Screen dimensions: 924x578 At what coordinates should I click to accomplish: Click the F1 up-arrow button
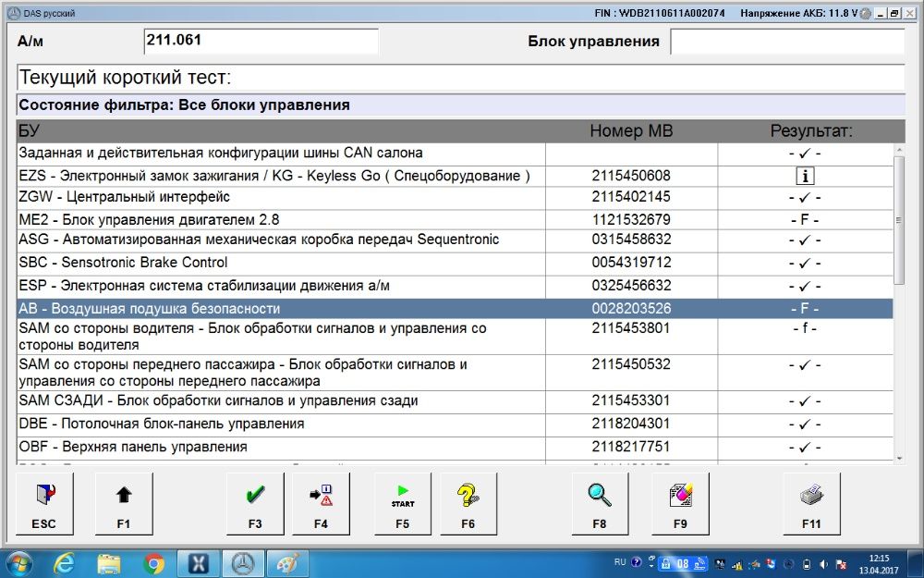click(x=124, y=504)
